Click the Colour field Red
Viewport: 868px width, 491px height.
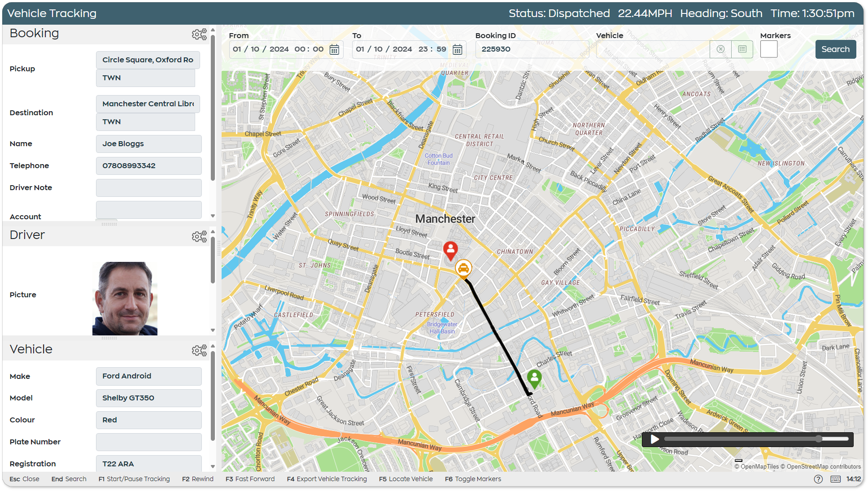coord(149,420)
